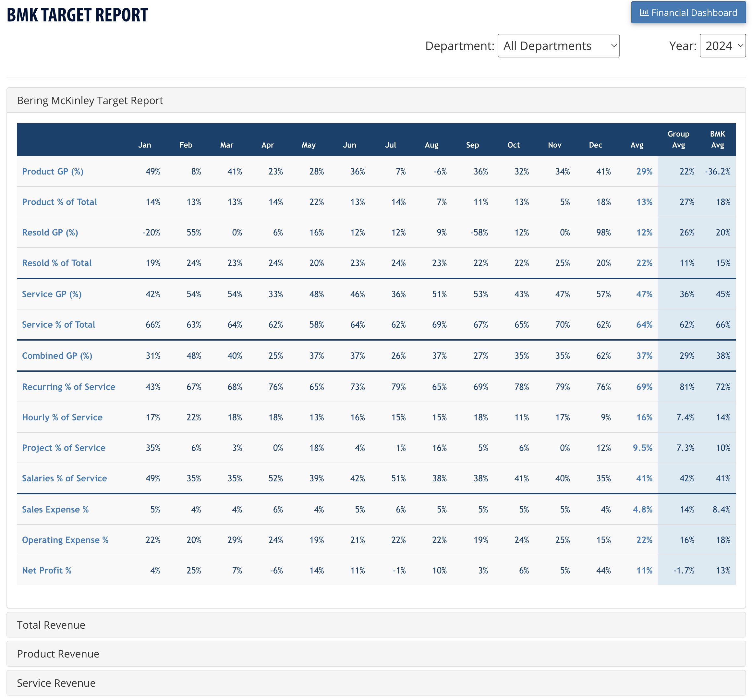The height and width of the screenshot is (700, 752).
Task: Click the 98% Resold GP December cell
Action: (603, 233)
